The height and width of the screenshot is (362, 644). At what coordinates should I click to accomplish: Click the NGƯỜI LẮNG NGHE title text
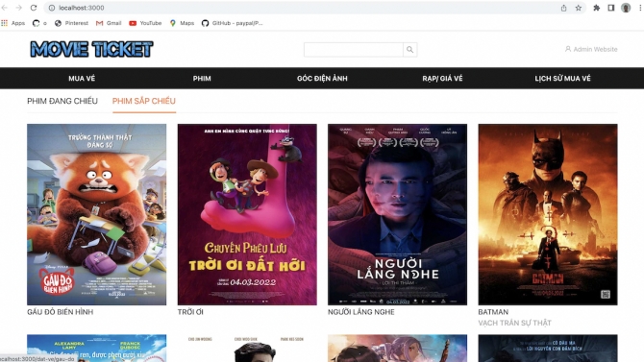click(x=361, y=312)
